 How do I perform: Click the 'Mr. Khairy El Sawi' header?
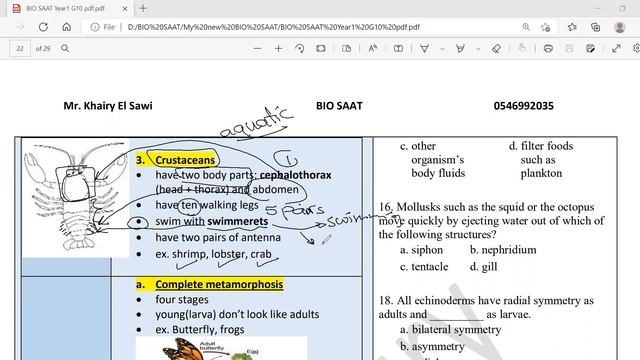pyautogui.click(x=108, y=106)
